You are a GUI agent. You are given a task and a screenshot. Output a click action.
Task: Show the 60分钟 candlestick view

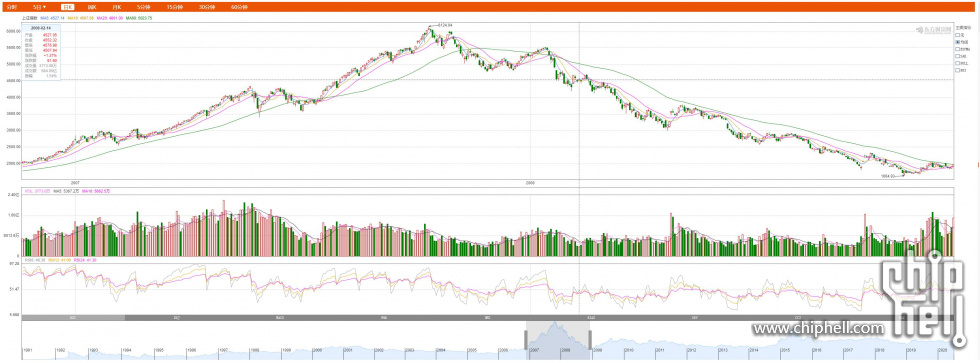pos(239,7)
